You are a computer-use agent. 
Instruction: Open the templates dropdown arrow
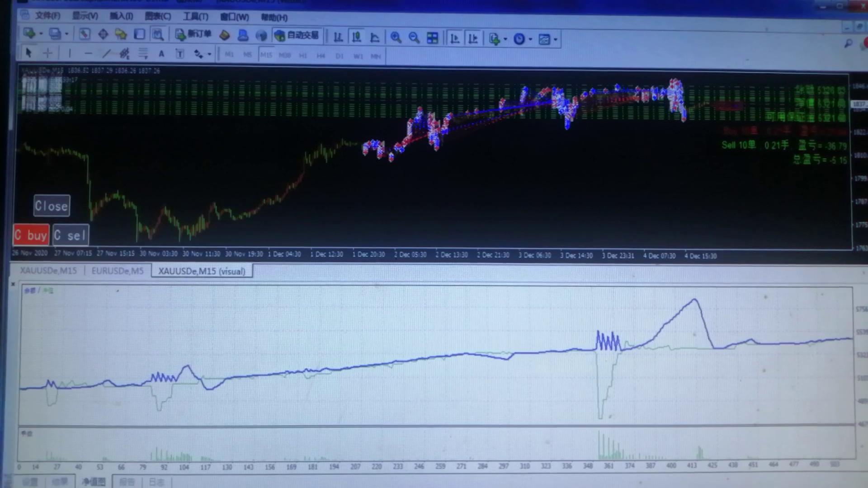click(556, 39)
